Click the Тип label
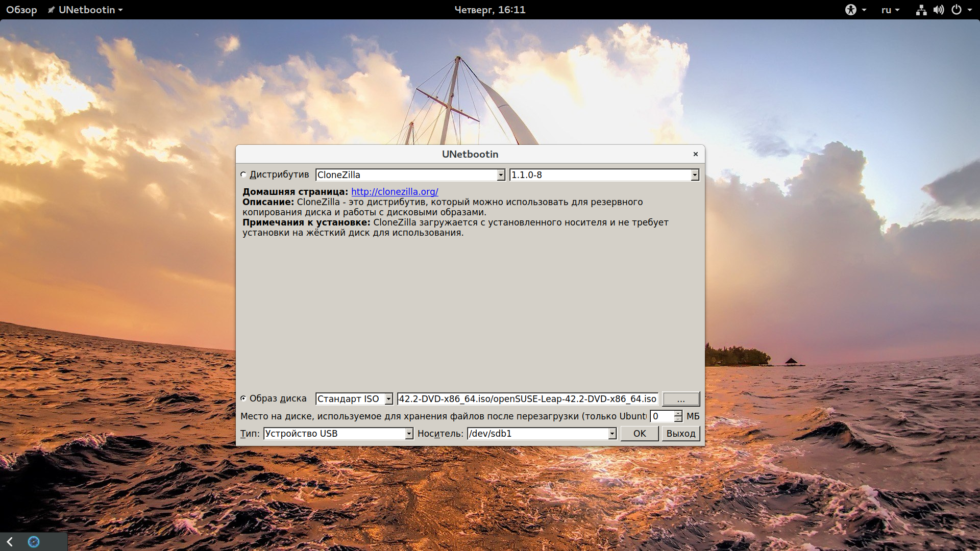The height and width of the screenshot is (551, 980). pyautogui.click(x=250, y=434)
